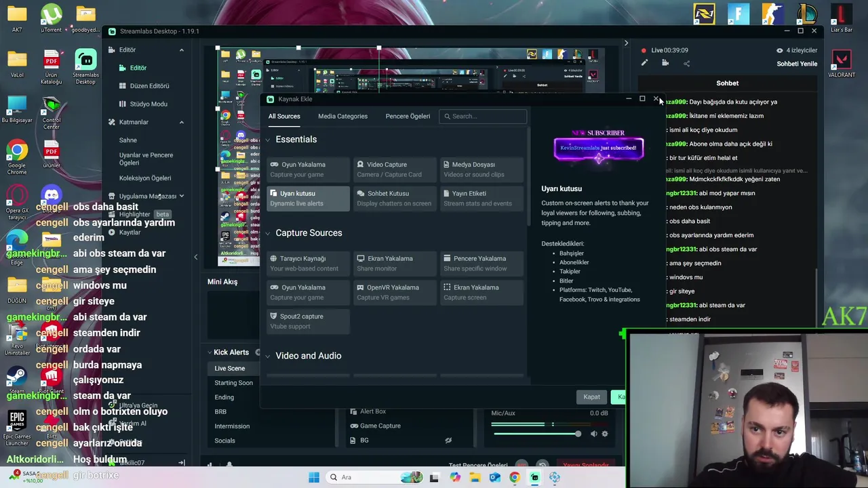868x488 pixels.
Task: Select the Starting Soon scene
Action: (233, 383)
